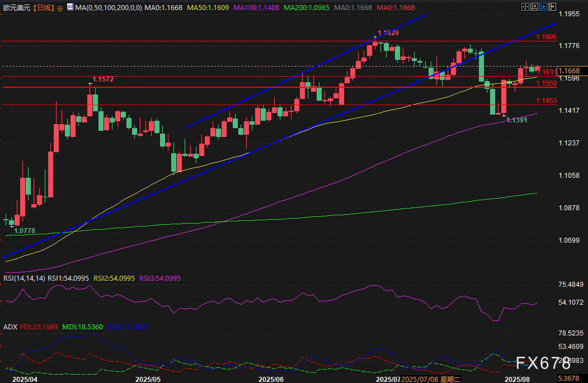Select the 日线 timeframe label
The width and height of the screenshot is (588, 383).
coord(44,8)
